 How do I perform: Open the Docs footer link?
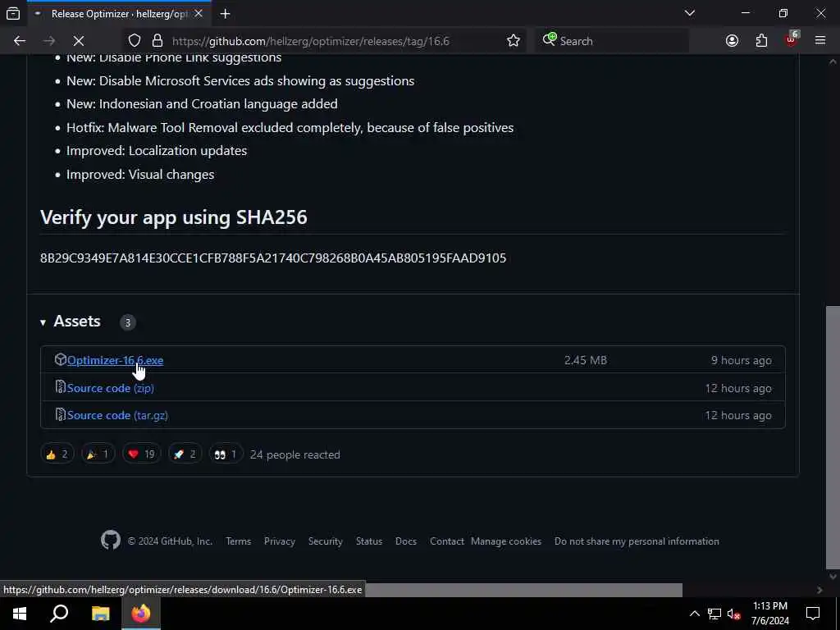pos(406,541)
